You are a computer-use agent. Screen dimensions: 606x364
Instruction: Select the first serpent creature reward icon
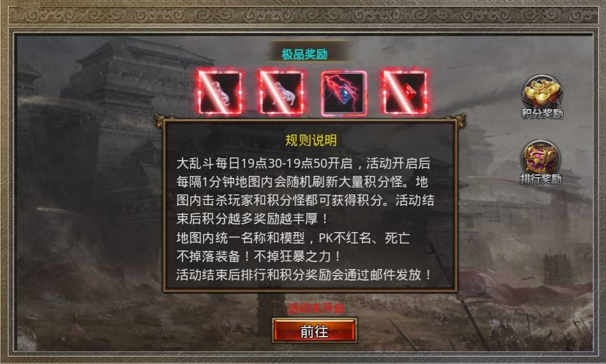(x=219, y=92)
